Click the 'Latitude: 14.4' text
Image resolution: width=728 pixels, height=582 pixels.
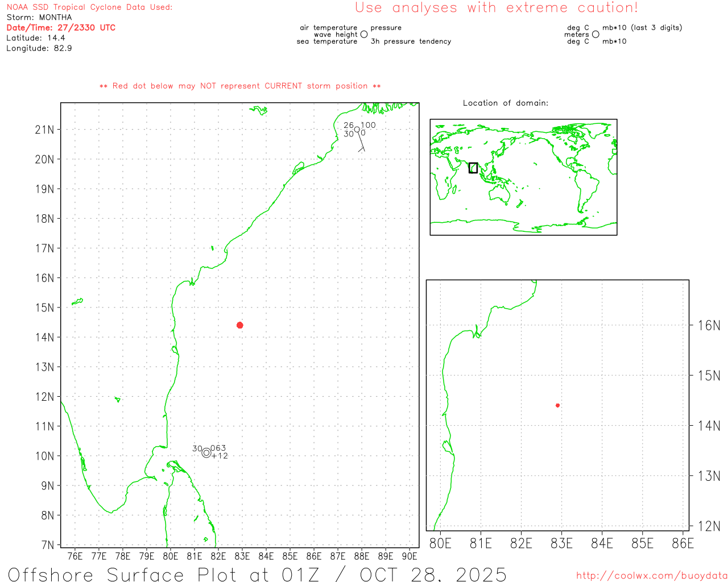coord(36,38)
